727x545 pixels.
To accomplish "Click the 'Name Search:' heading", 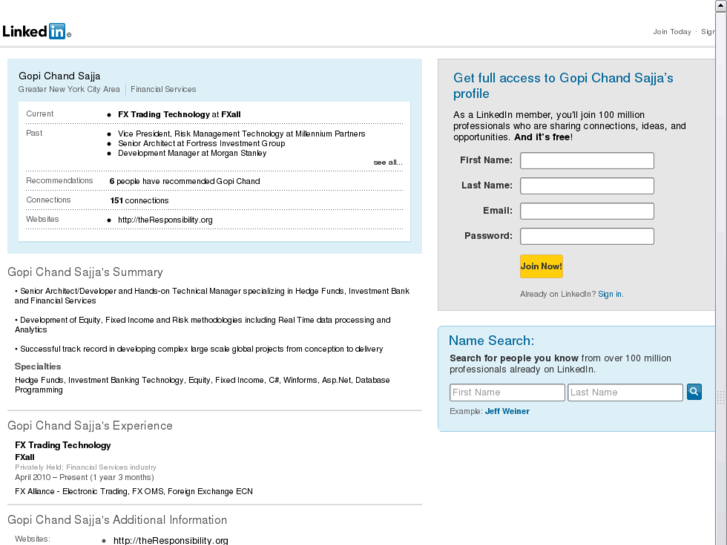I will (491, 340).
